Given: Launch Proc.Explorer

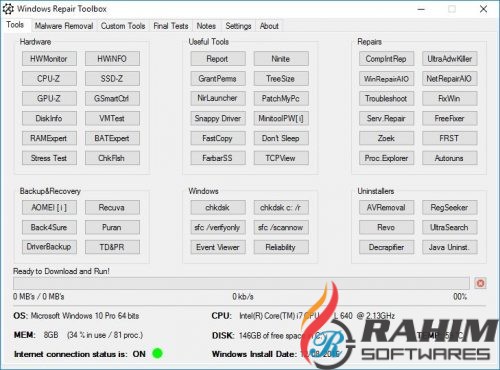Looking at the screenshot, I should pos(386,158).
